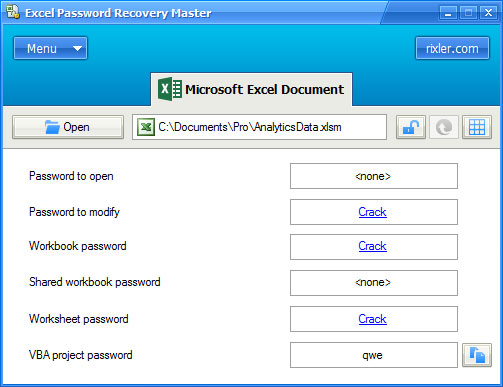
Task: Crack the Password to modify
Action: point(372,212)
